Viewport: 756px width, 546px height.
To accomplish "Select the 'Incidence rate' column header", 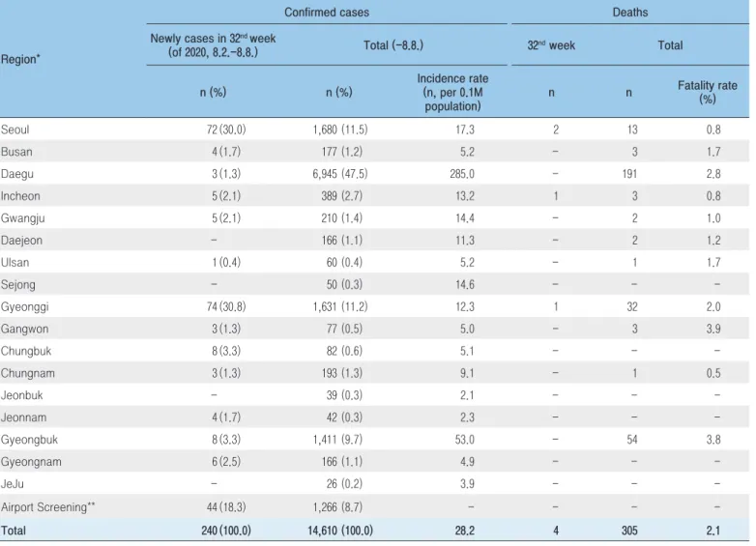I will tap(452, 92).
